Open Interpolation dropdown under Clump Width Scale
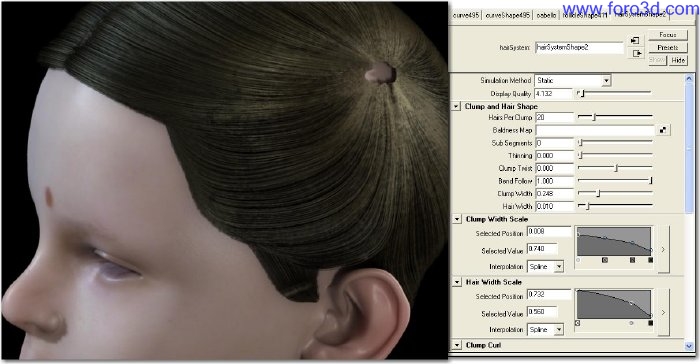700x364 pixels. [545, 267]
